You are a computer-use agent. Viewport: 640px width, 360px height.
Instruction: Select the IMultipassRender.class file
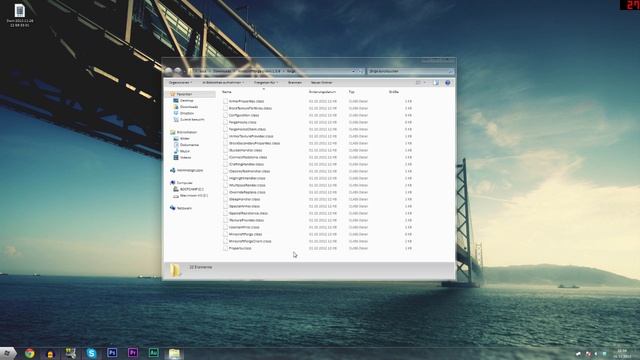point(247,185)
